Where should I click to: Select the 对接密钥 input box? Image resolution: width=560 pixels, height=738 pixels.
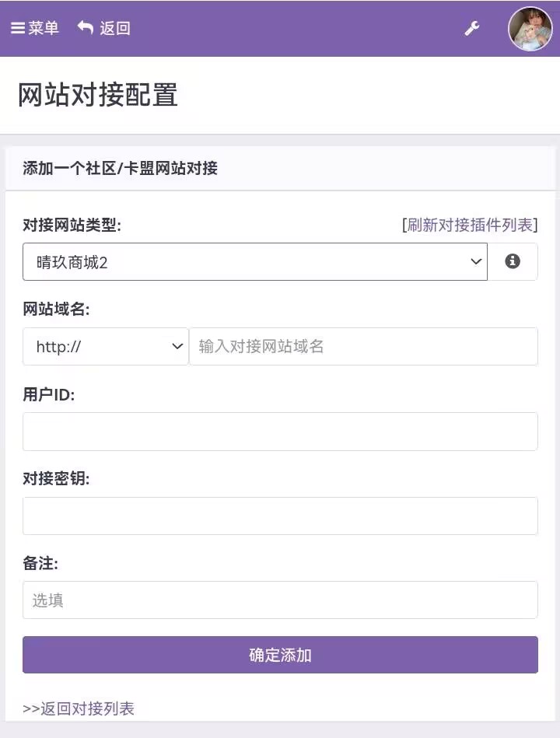tap(280, 516)
